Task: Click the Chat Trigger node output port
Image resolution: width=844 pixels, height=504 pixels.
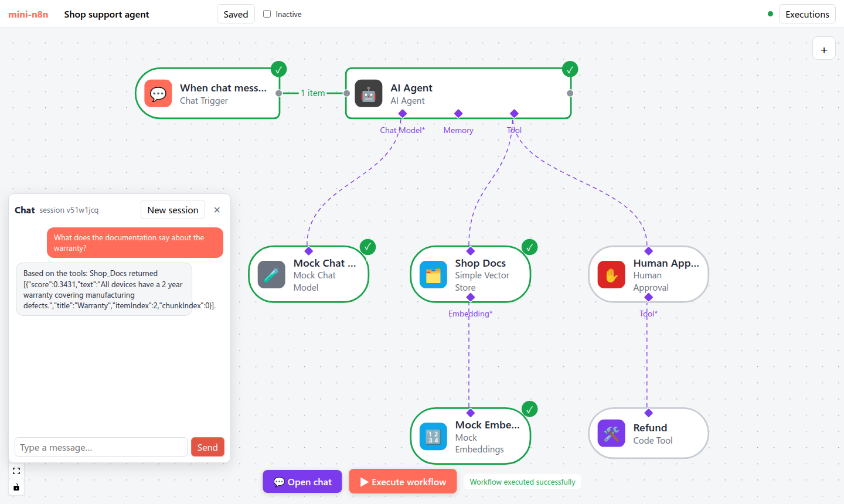Action: pyautogui.click(x=279, y=93)
